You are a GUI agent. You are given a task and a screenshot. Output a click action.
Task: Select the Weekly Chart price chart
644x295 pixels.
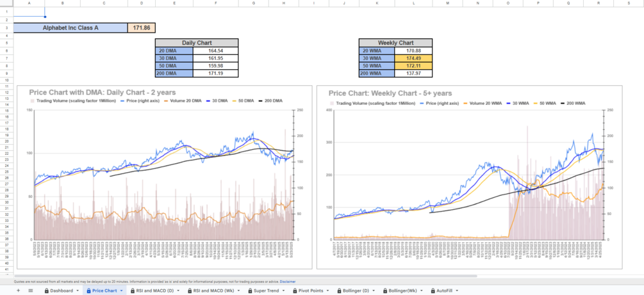470,177
